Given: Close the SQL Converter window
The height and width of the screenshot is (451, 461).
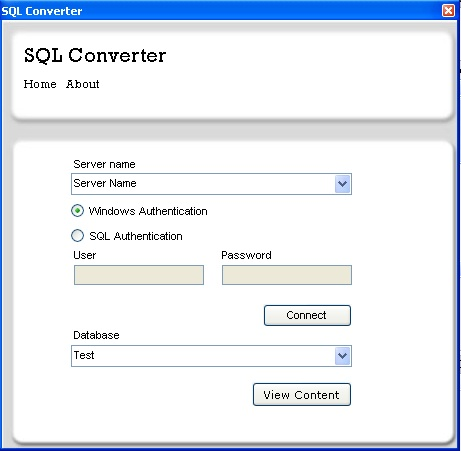Looking at the screenshot, I should coord(448,10).
